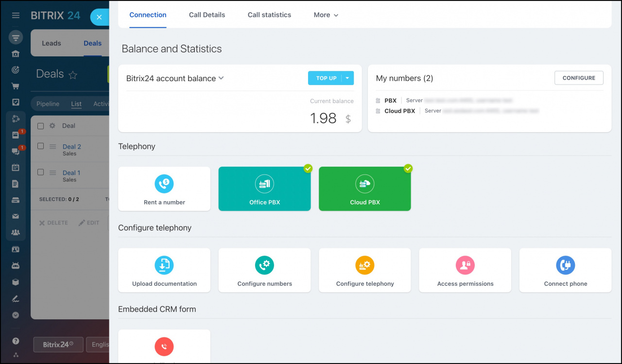Open the Configure telephony tile
Image resolution: width=622 pixels, height=364 pixels.
click(365, 270)
